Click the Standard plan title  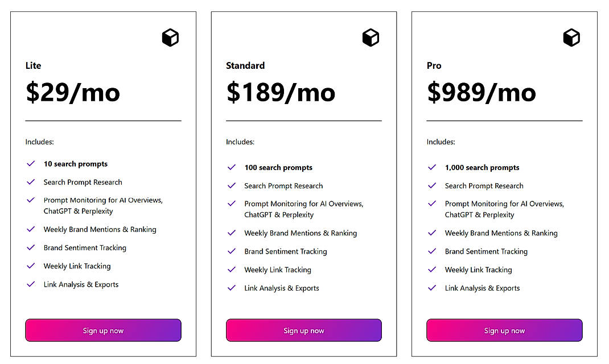(245, 65)
